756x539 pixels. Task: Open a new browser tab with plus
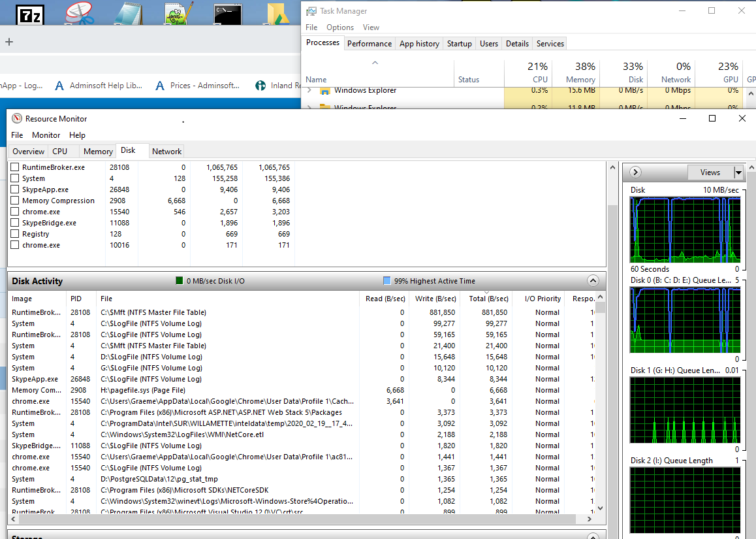[8, 42]
